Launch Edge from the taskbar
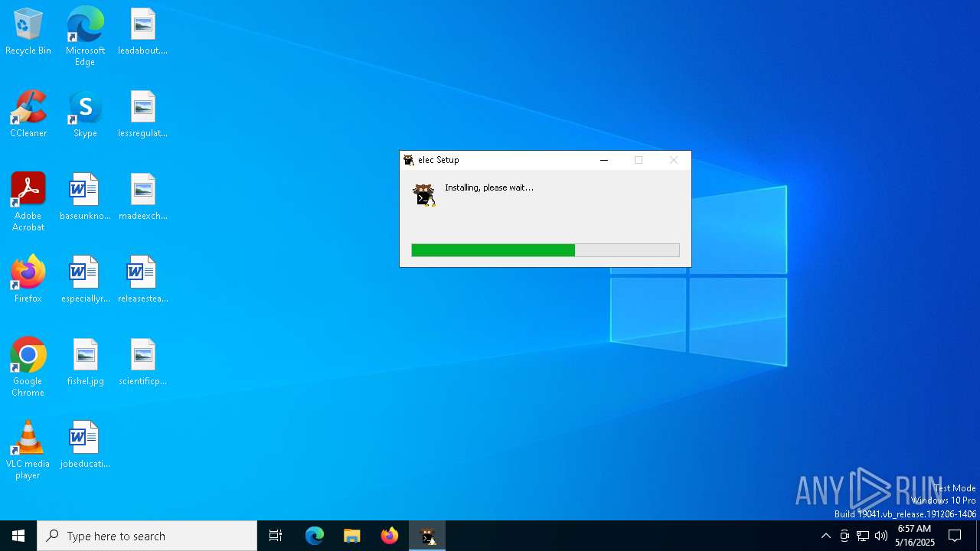The image size is (980, 551). [315, 536]
